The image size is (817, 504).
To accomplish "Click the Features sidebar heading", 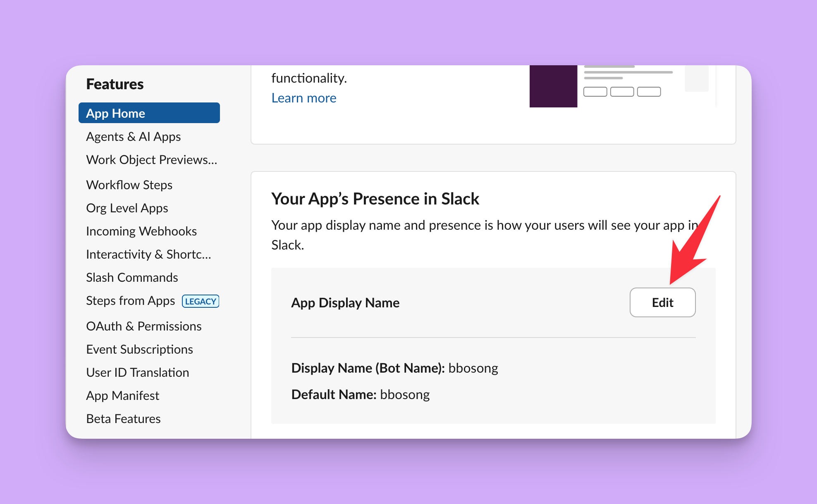I will click(115, 84).
